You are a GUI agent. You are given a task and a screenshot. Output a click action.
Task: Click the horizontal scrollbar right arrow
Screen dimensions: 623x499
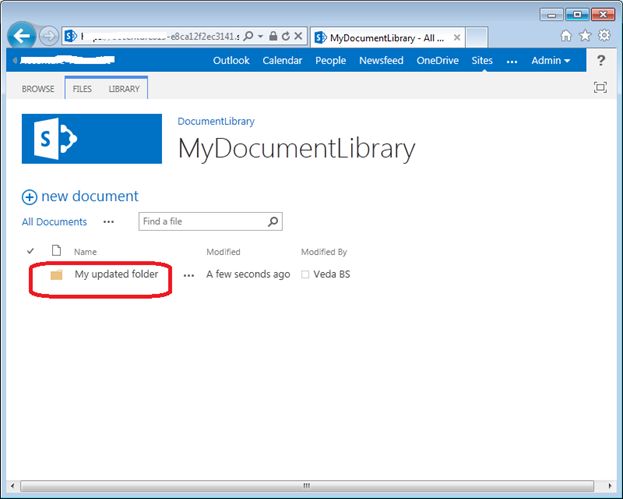point(610,485)
